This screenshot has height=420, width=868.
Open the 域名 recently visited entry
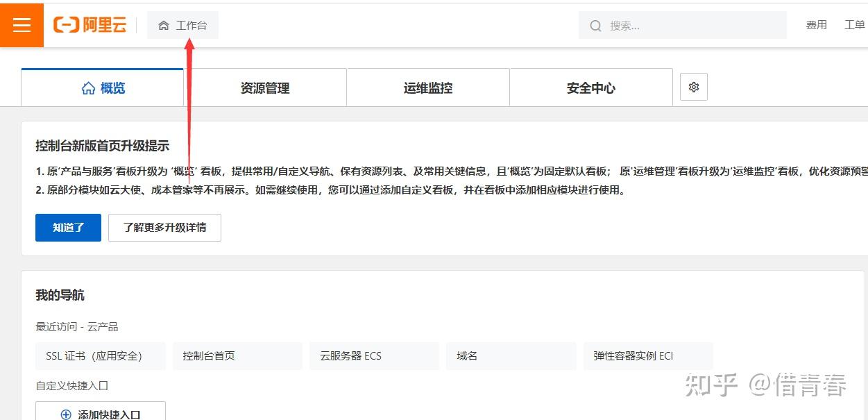tap(511, 355)
